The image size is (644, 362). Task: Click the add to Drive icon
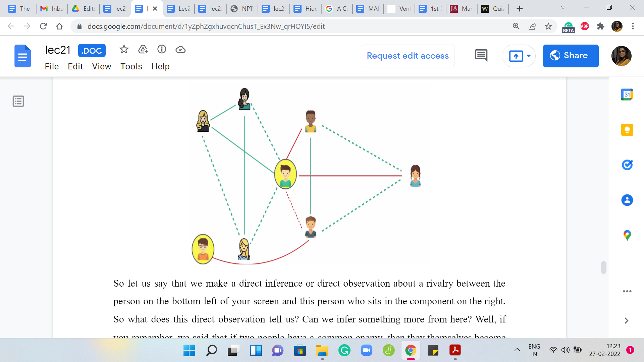143,50
